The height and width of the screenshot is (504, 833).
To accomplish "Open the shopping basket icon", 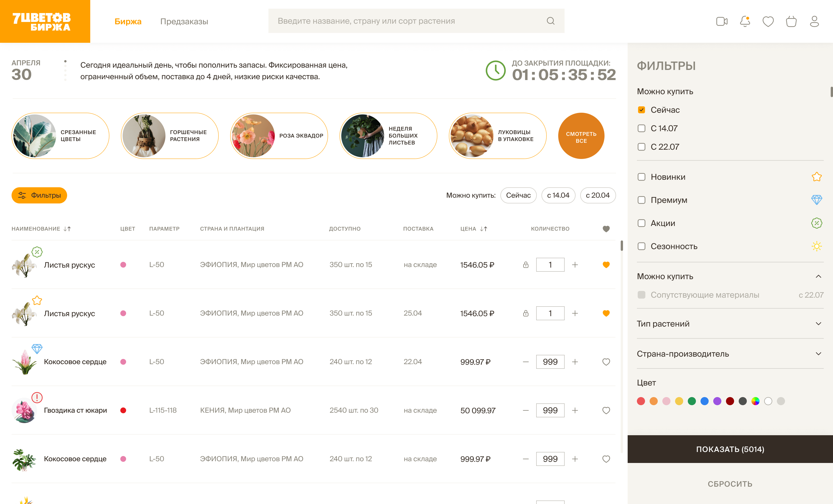I will [x=791, y=21].
